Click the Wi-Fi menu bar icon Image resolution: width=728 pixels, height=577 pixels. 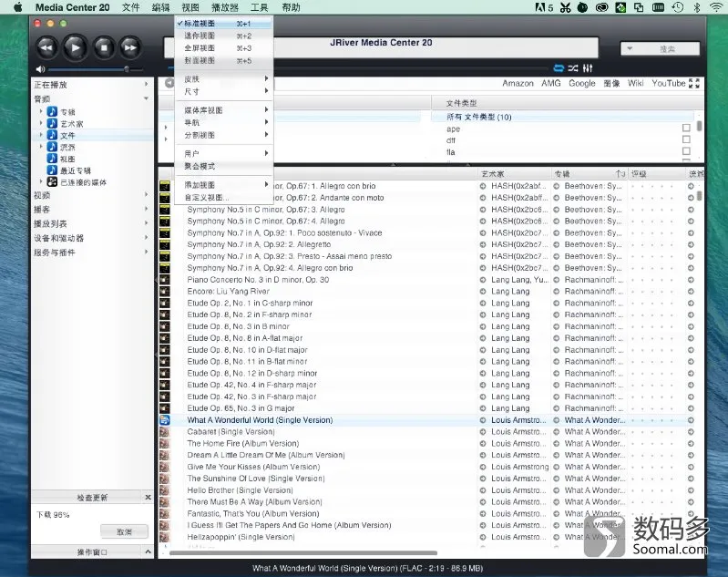pyautogui.click(x=717, y=7)
